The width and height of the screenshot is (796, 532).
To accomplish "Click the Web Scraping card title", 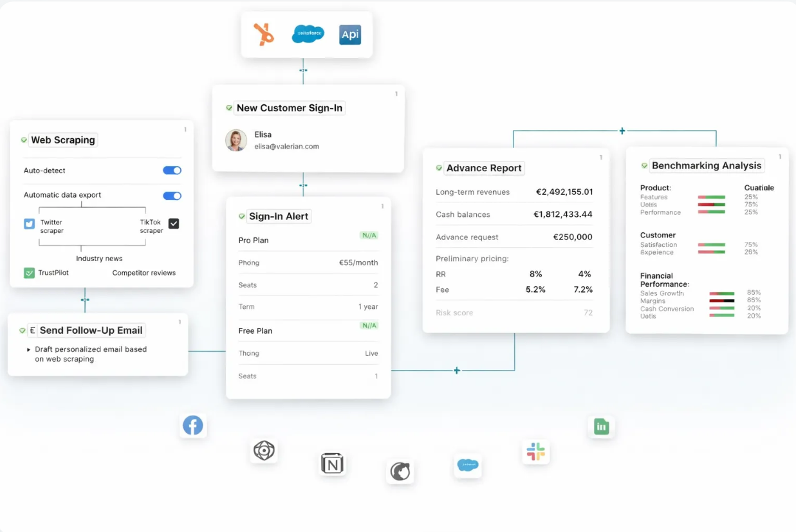I will [63, 140].
